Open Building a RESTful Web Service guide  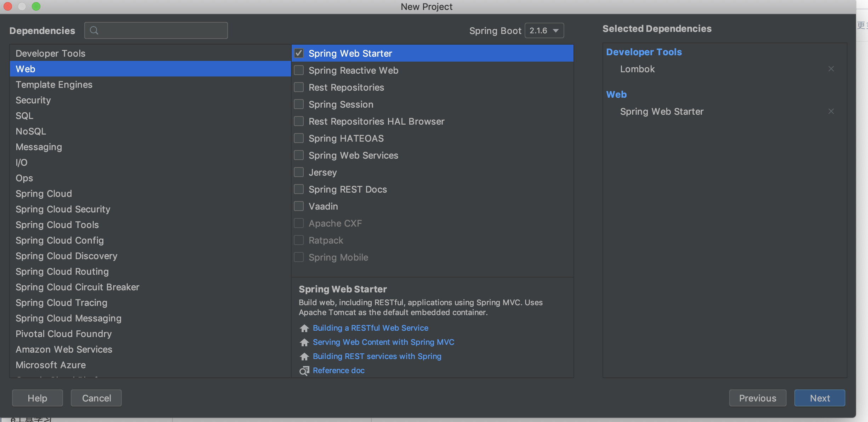click(x=370, y=328)
